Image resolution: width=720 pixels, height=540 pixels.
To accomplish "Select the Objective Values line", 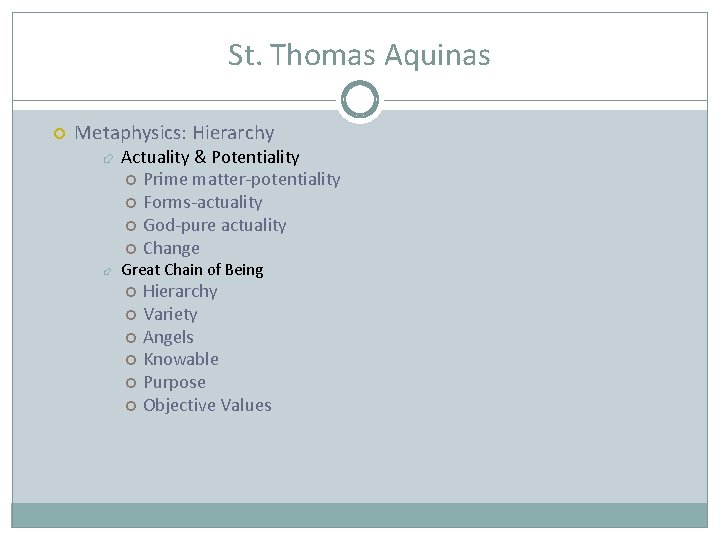I will coord(207,405).
